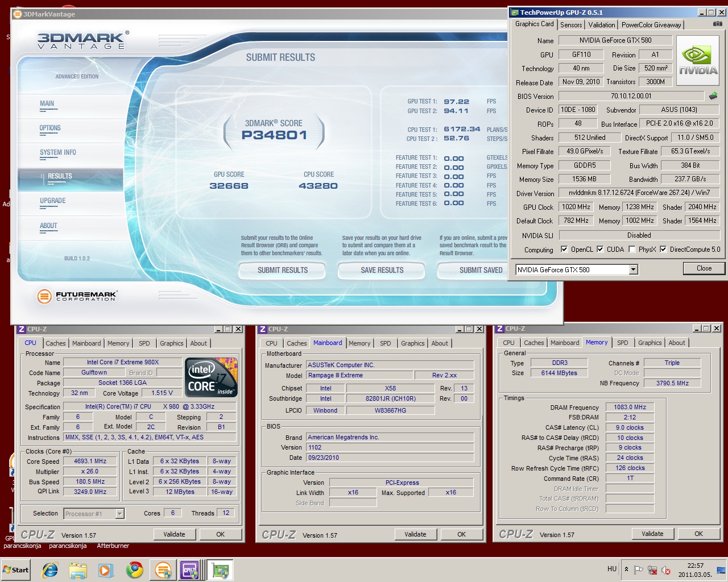Image resolution: width=728 pixels, height=582 pixels.
Task: Click the BIOS Version 70.10.12.00.01 field
Action: [x=631, y=96]
